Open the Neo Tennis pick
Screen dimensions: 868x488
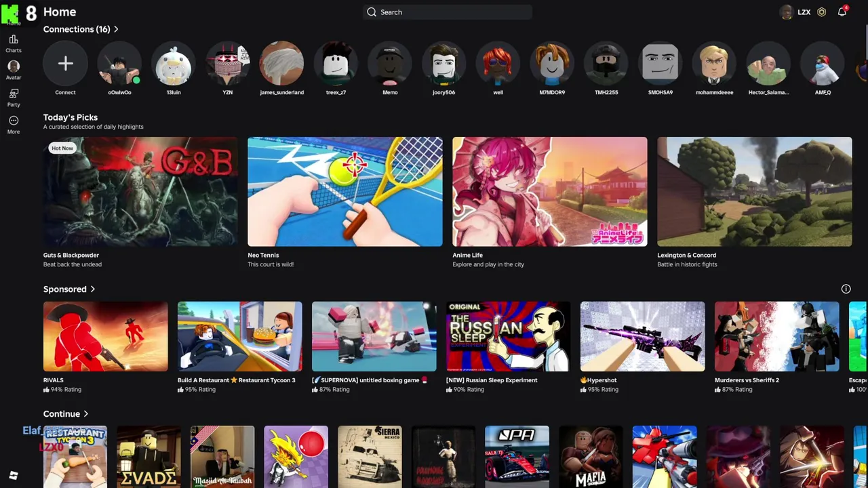click(345, 192)
